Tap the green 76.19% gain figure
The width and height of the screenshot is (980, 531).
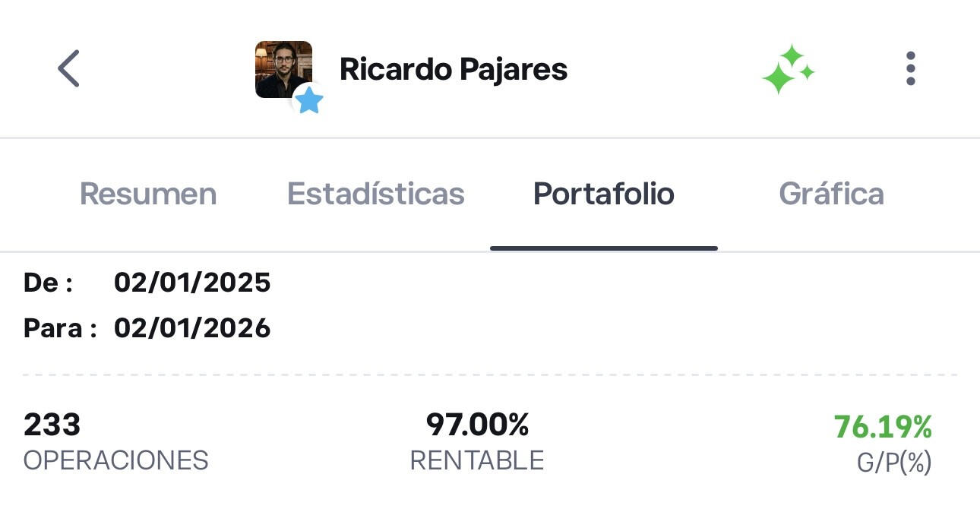click(x=883, y=427)
